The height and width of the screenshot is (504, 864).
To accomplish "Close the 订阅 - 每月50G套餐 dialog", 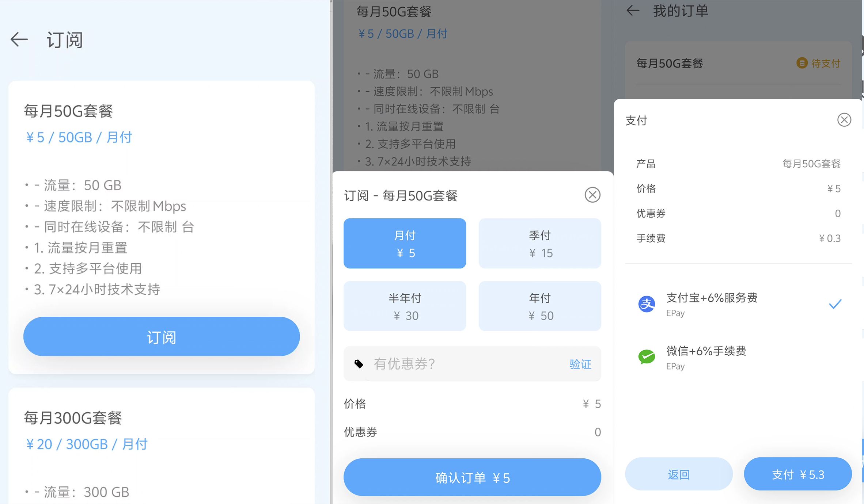I will [x=592, y=195].
